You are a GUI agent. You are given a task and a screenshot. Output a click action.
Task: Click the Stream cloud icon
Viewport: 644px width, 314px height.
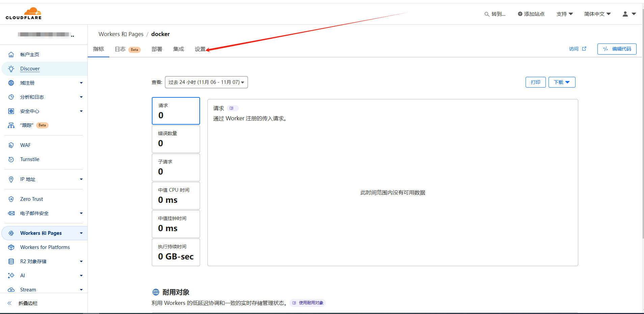[x=11, y=290]
